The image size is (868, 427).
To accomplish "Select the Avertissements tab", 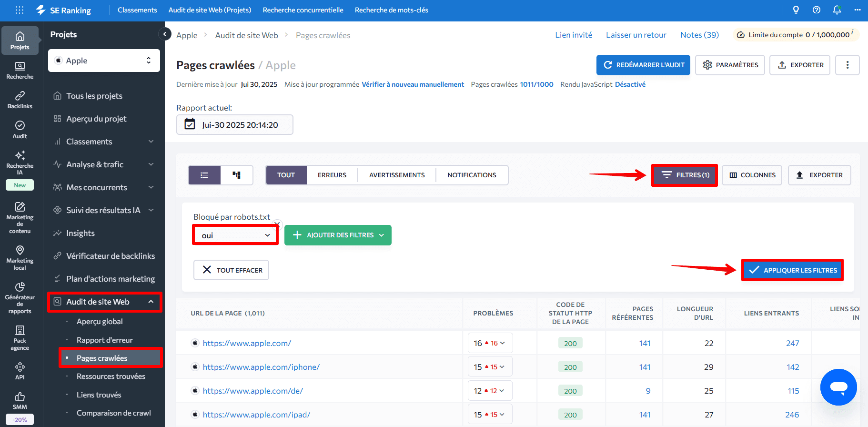I will point(397,175).
